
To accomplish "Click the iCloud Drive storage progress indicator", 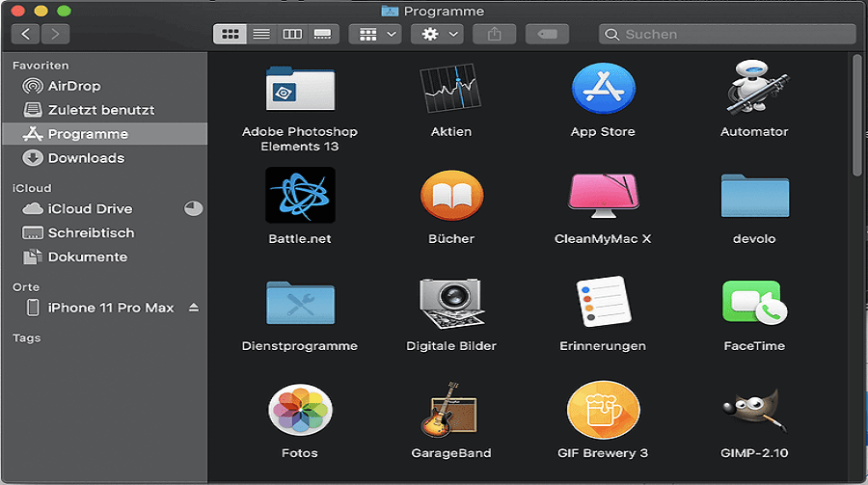I will click(193, 208).
